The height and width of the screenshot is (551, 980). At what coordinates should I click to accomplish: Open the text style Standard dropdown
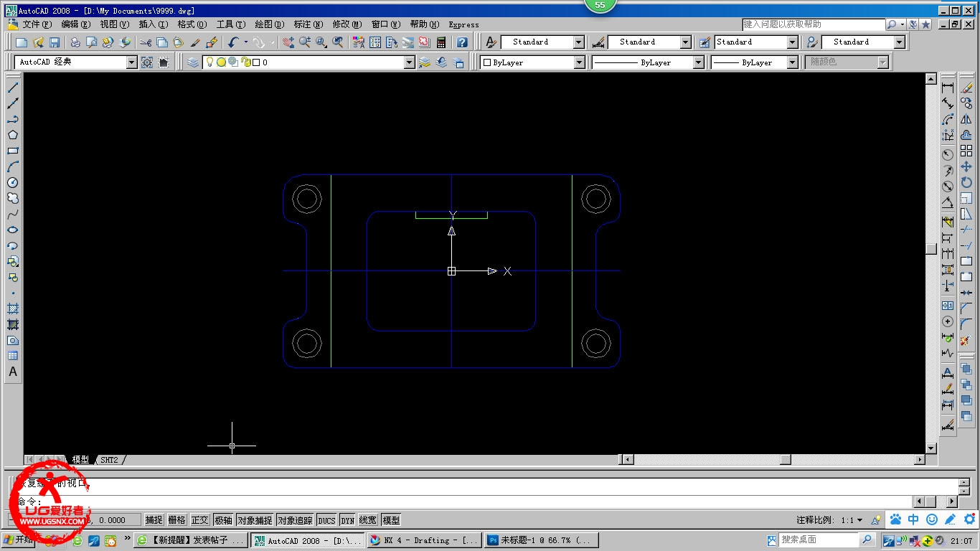pyautogui.click(x=579, y=42)
